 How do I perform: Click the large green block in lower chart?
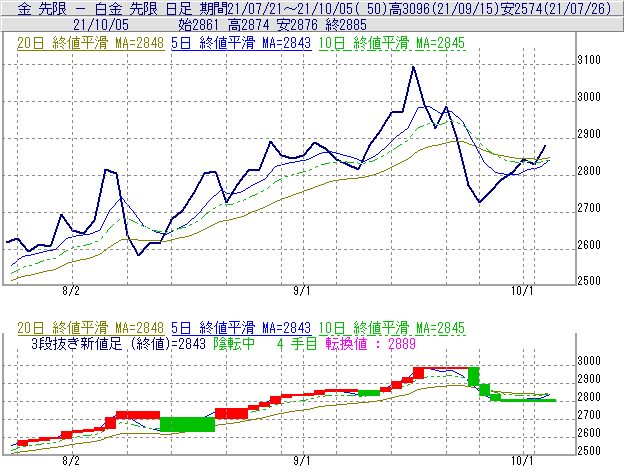pyautogui.click(x=187, y=424)
